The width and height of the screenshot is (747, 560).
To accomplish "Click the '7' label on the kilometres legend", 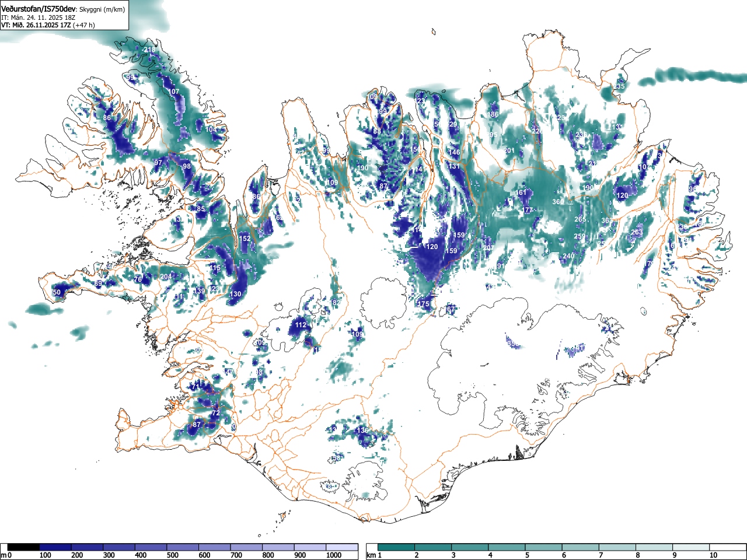I will [x=601, y=555].
